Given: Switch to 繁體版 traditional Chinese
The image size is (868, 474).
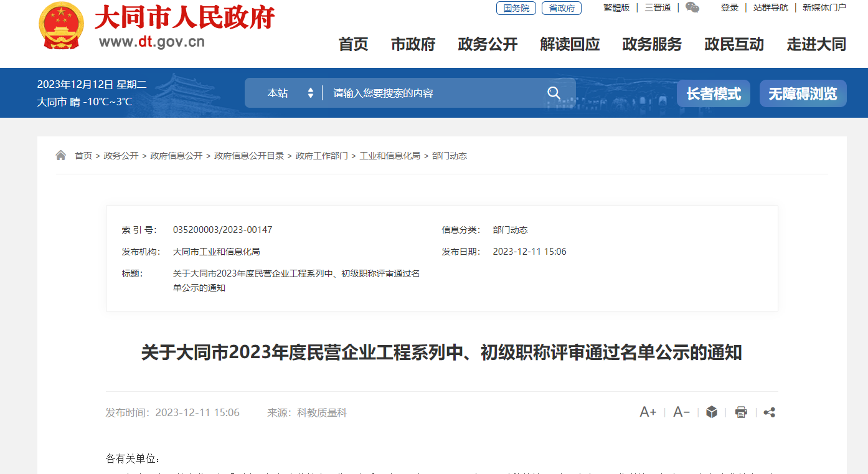Looking at the screenshot, I should click(x=616, y=7).
